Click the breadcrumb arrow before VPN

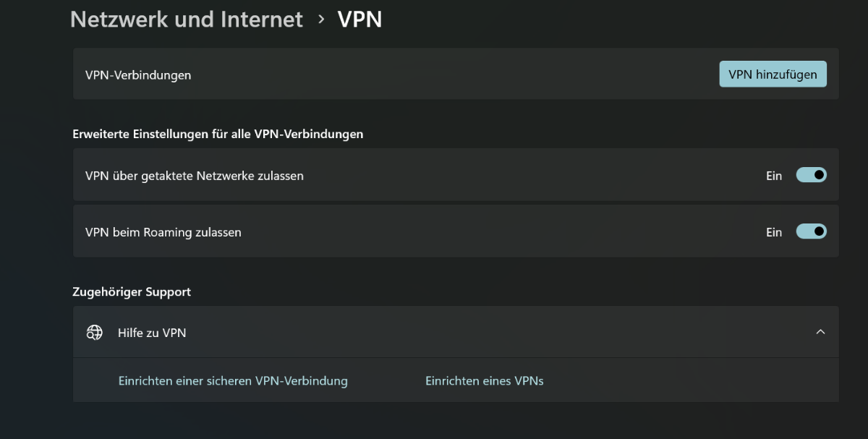click(321, 20)
